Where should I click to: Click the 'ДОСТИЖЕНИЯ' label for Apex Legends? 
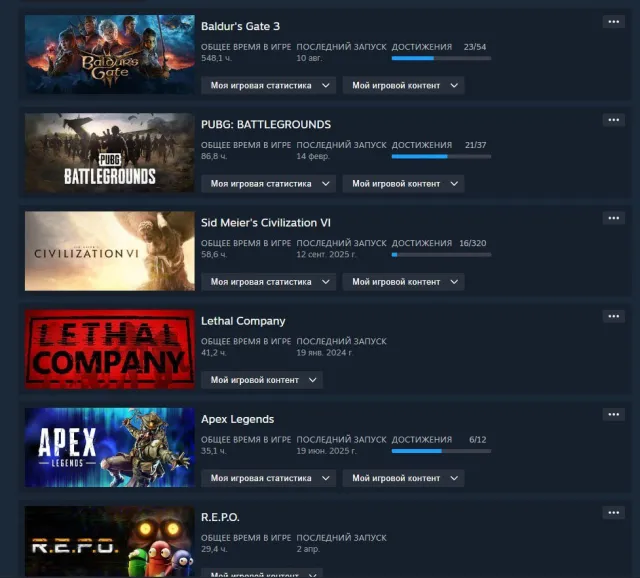pos(422,440)
